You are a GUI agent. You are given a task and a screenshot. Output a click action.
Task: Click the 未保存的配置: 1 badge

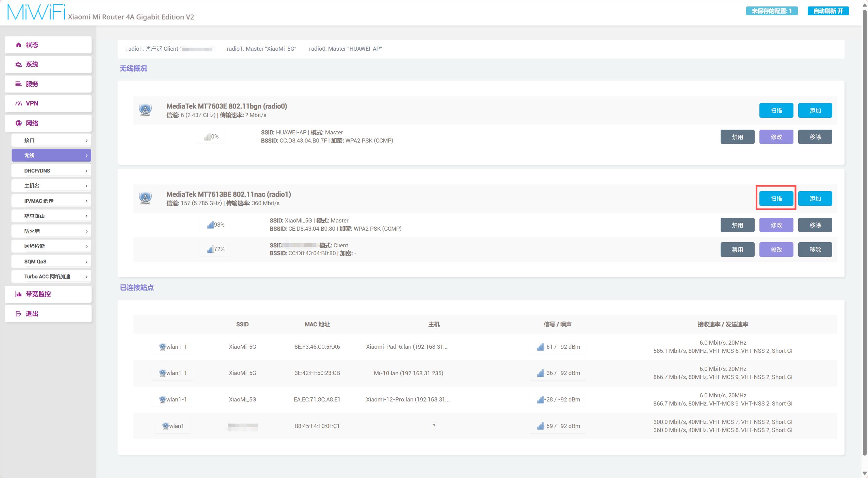coord(771,11)
